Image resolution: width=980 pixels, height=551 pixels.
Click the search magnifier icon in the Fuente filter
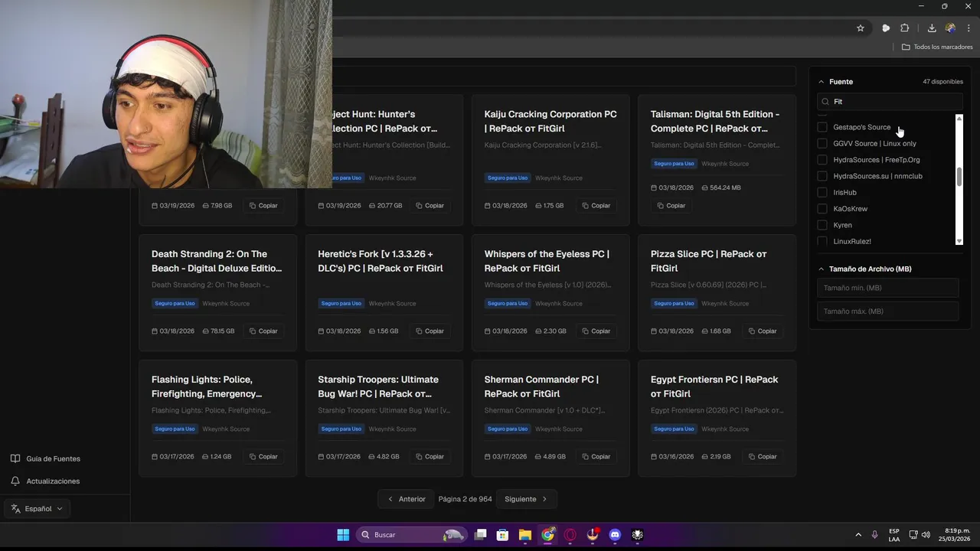(x=825, y=102)
